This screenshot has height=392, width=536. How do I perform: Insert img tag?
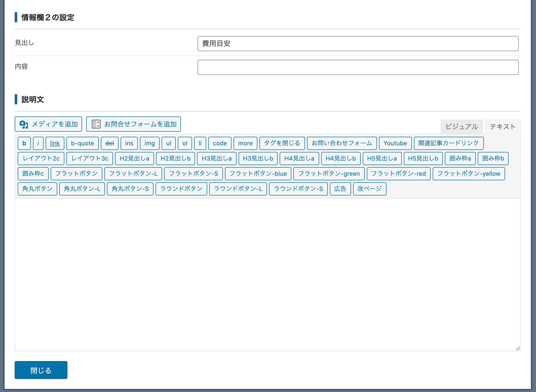point(150,143)
